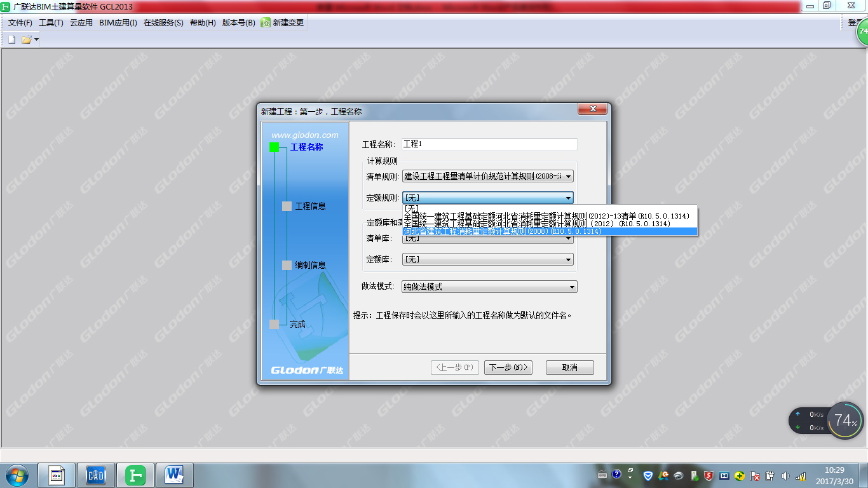Open the 在线服务(S) menu
The width and height of the screenshot is (868, 488).
click(x=163, y=22)
